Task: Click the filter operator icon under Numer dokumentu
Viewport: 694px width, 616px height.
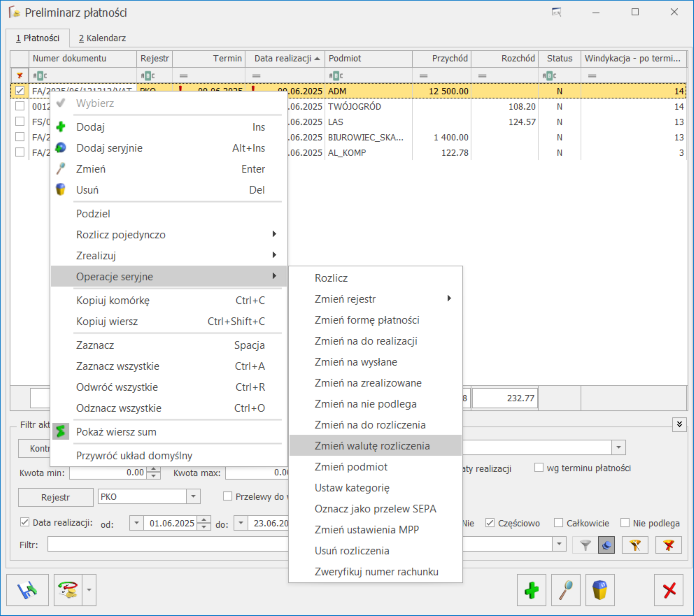Action: point(40,76)
